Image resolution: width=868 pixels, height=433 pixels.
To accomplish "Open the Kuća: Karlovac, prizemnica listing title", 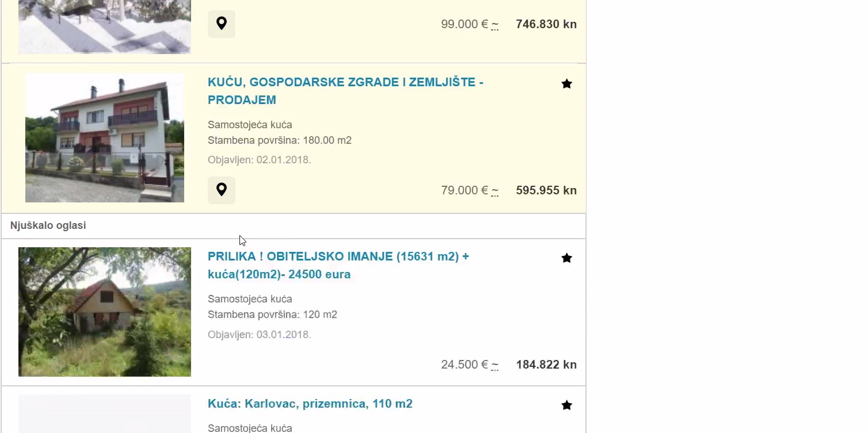I will 310,404.
